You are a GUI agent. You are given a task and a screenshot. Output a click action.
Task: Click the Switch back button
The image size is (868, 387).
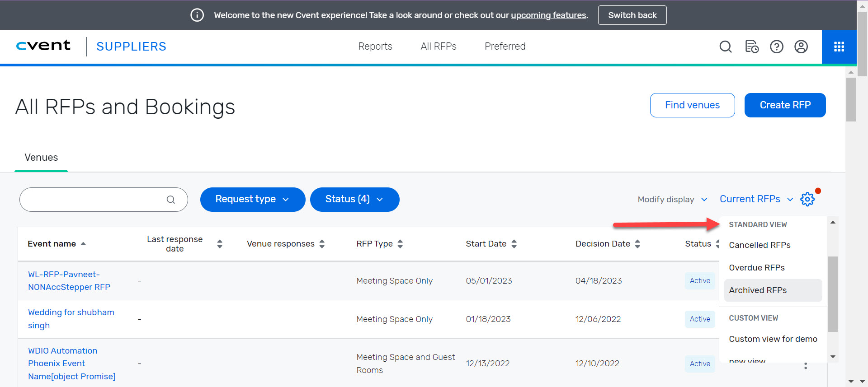pyautogui.click(x=632, y=15)
